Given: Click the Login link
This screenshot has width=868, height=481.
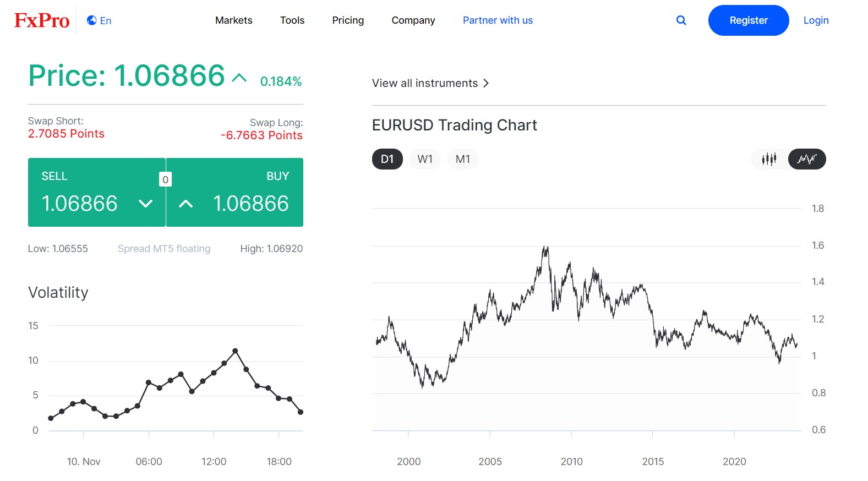Looking at the screenshot, I should click(816, 20).
